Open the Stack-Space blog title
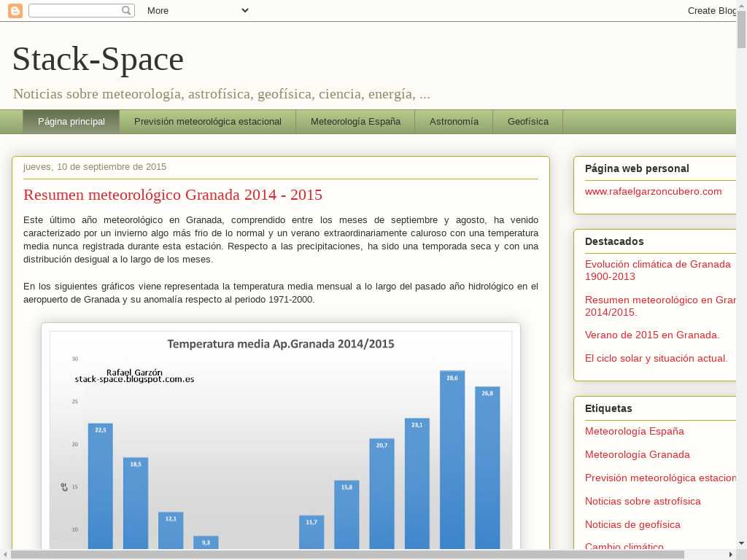747x560 pixels. point(98,59)
